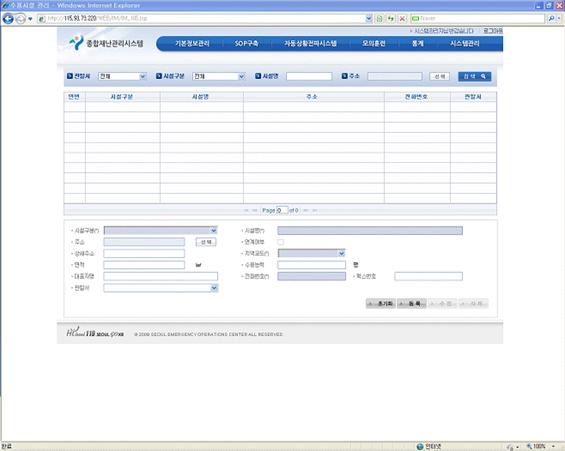Click the blue 검색 search button with magnifier
This screenshot has width=565, height=451.
pos(475,76)
